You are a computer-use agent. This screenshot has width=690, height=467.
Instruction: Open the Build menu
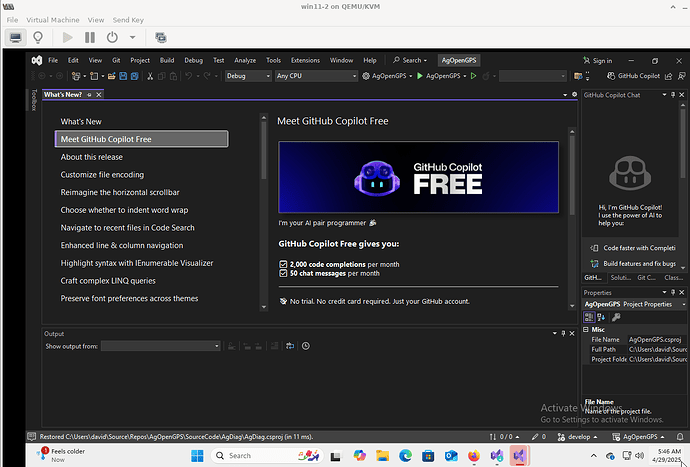click(x=167, y=60)
